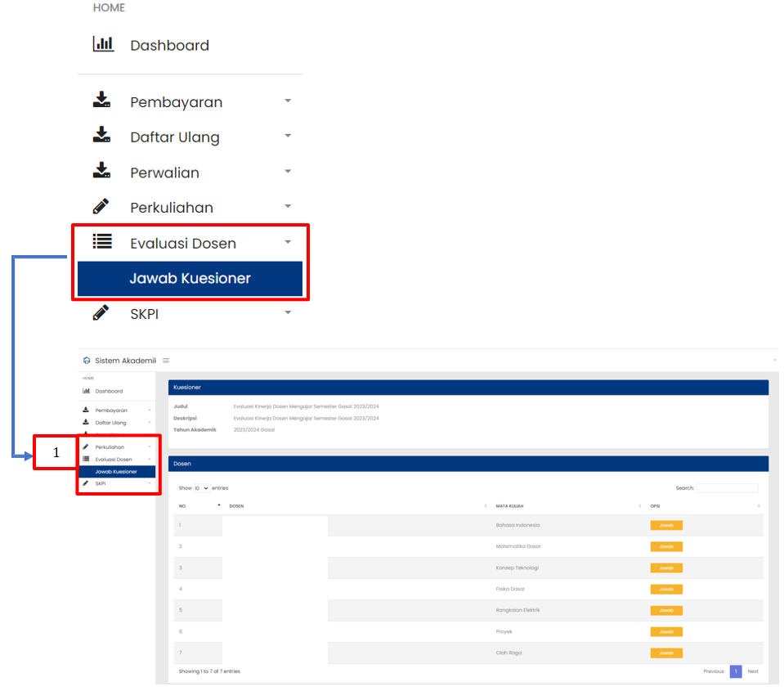Open Dashboard label in enlarged menu
Image resolution: width=784 pixels, height=691 pixels.
coord(169,46)
